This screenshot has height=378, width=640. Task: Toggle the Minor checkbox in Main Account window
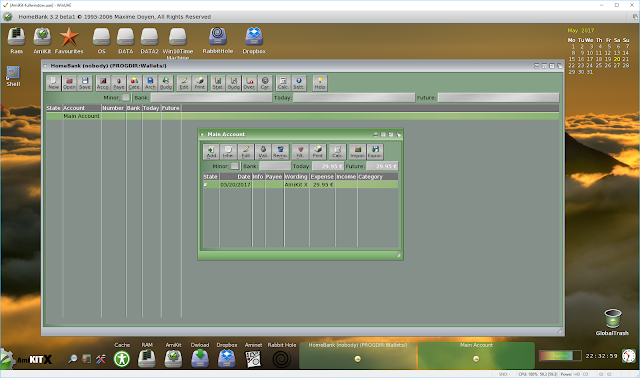point(235,166)
